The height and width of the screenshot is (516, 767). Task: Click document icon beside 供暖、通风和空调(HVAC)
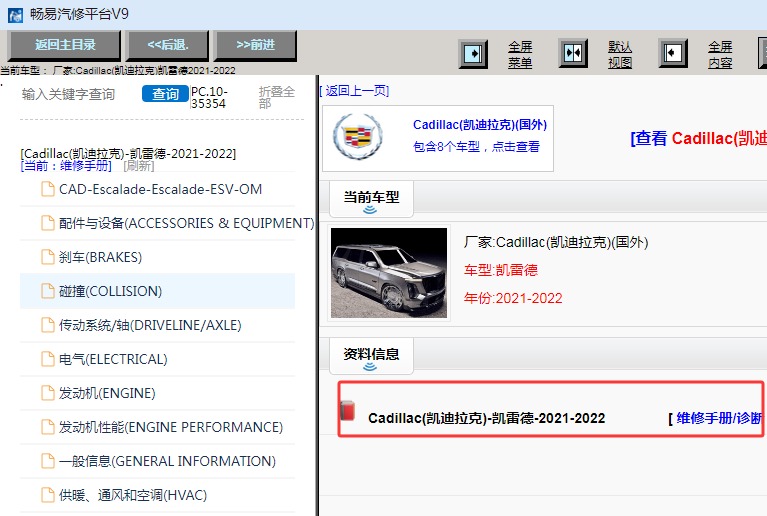[47, 495]
